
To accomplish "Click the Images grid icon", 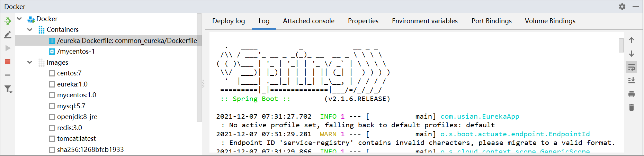I will (42, 63).
